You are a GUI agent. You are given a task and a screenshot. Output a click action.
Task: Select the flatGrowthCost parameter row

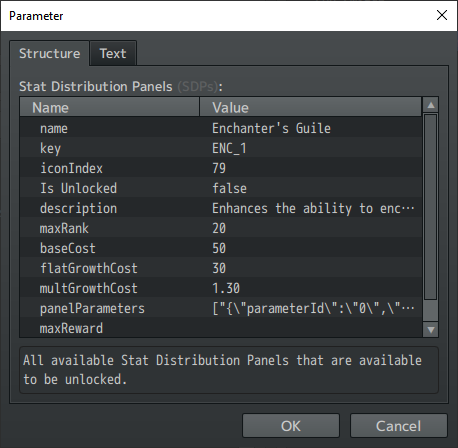pyautogui.click(x=221, y=268)
